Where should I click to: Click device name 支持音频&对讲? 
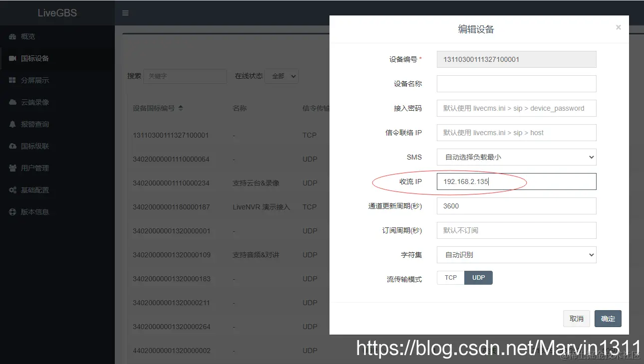pos(256,255)
